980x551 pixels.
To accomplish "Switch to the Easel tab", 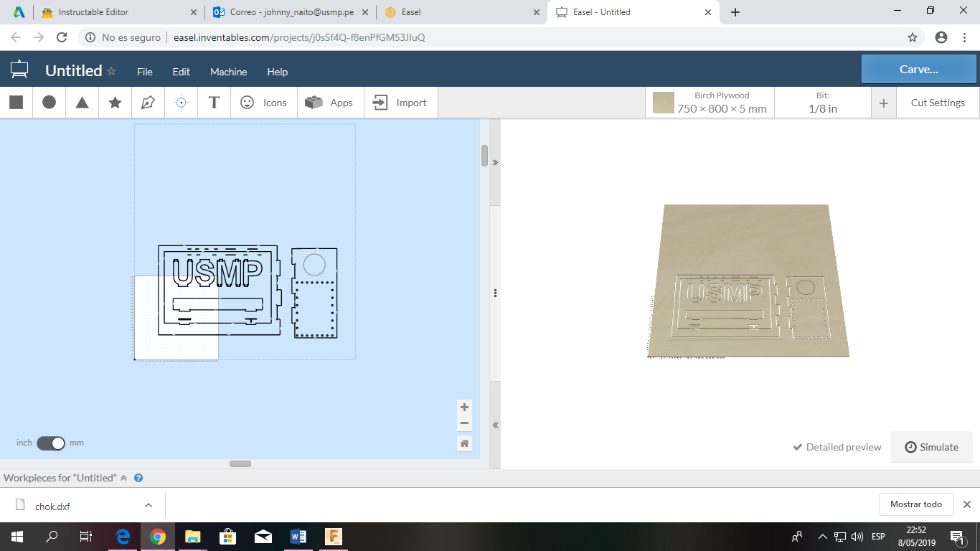I will tap(461, 12).
